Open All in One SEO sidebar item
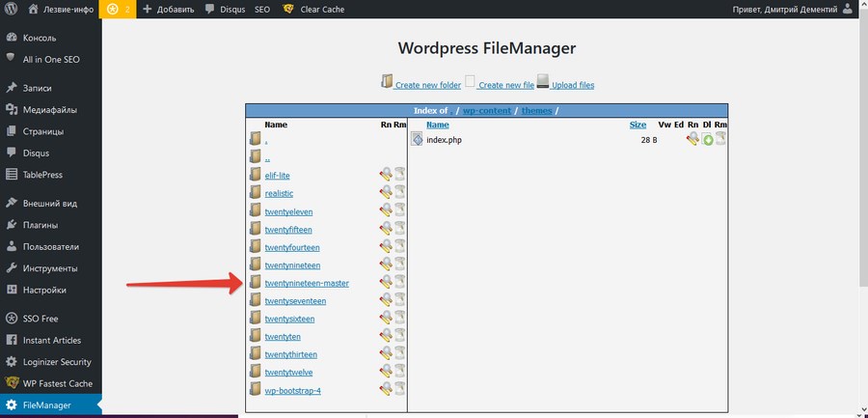 click(x=51, y=59)
